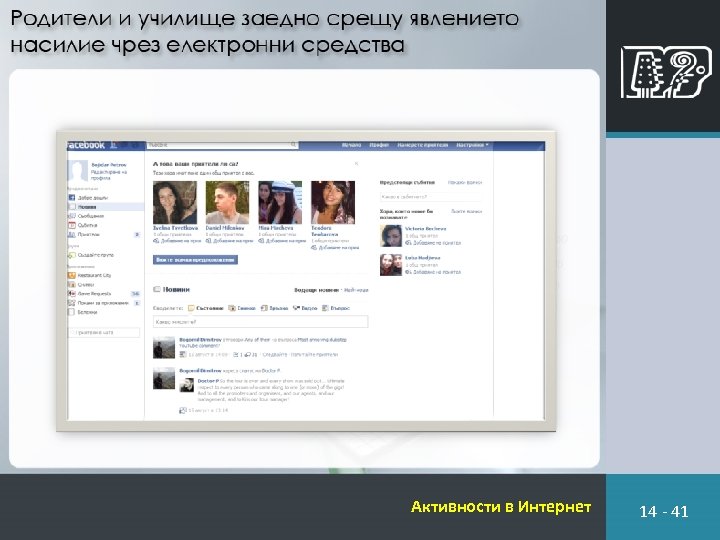
Task: Open Съобщения icon in left sidebar
Action: coord(72,216)
